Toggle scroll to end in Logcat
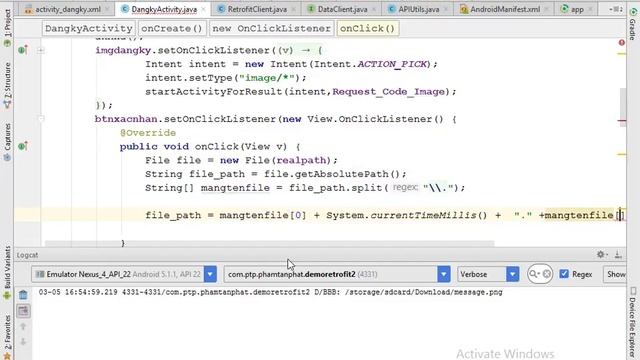 23,311
